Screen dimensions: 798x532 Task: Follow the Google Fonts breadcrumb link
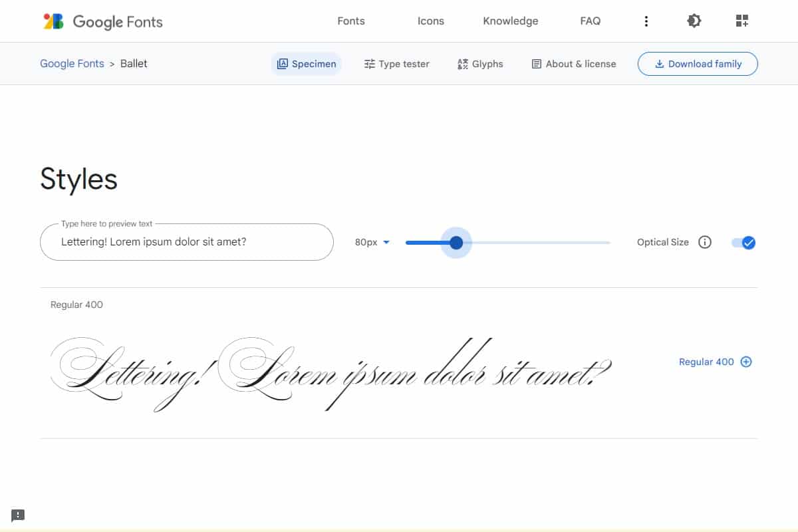pos(72,64)
